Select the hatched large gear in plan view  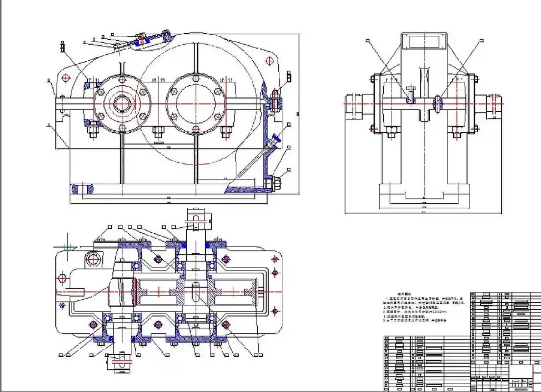point(195,293)
